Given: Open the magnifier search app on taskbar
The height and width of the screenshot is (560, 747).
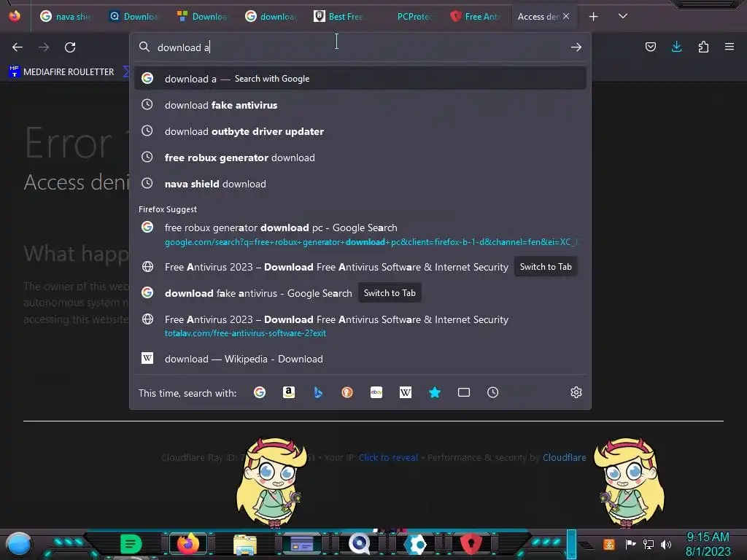Looking at the screenshot, I should [359, 544].
